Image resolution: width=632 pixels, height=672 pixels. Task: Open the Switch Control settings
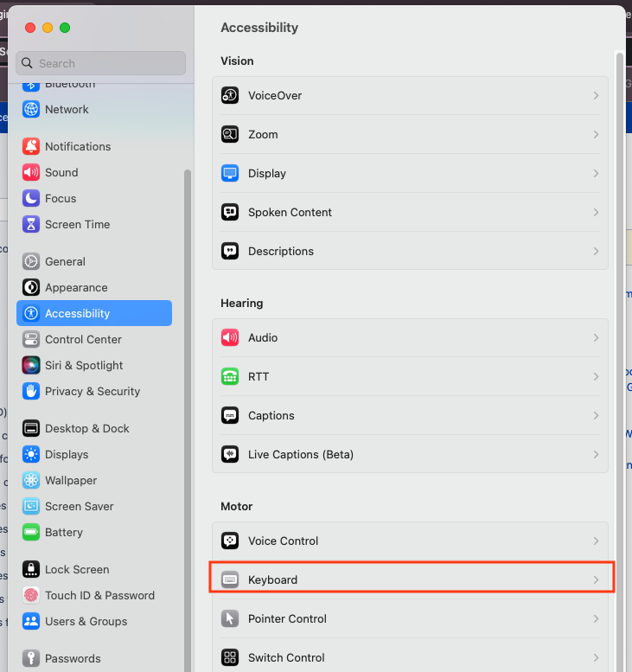tap(285, 657)
